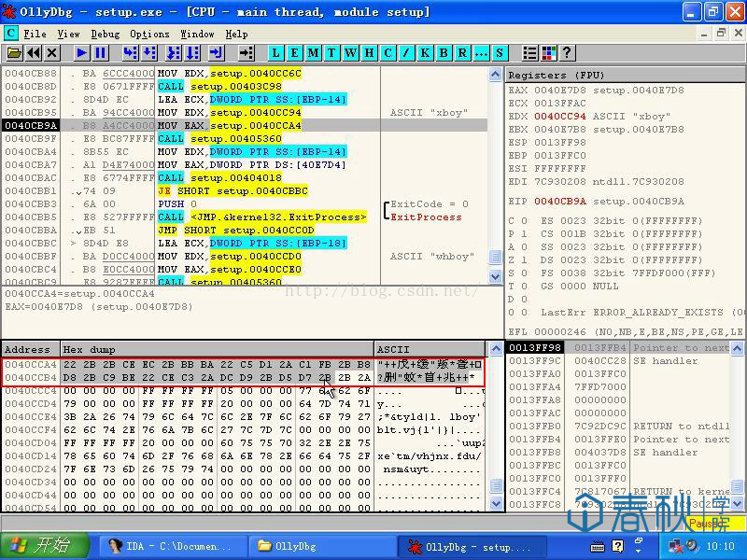Show Executable modules with E button
The width and height of the screenshot is (747, 560).
(x=294, y=53)
